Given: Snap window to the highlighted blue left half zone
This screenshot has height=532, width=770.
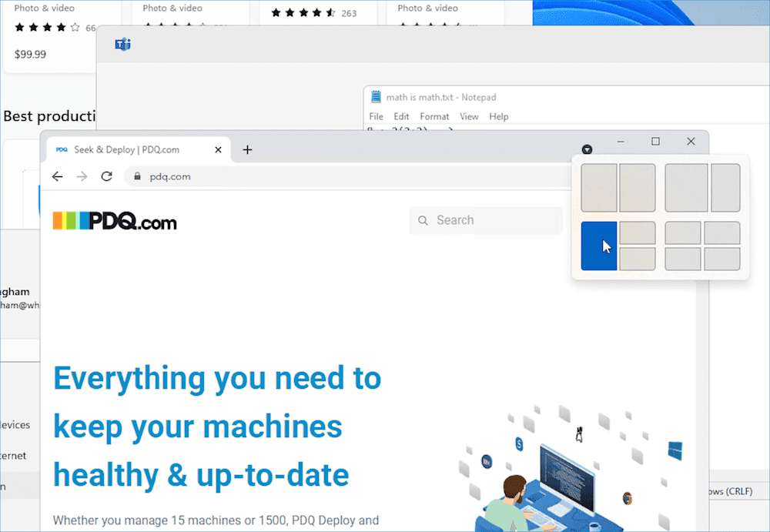Looking at the screenshot, I should pyautogui.click(x=598, y=246).
